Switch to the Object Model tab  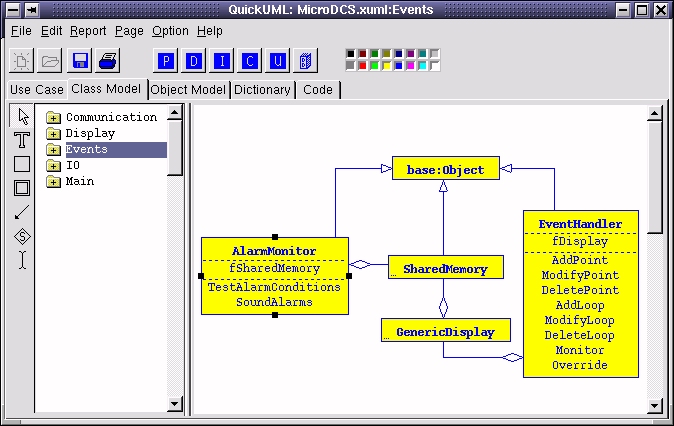tap(189, 90)
